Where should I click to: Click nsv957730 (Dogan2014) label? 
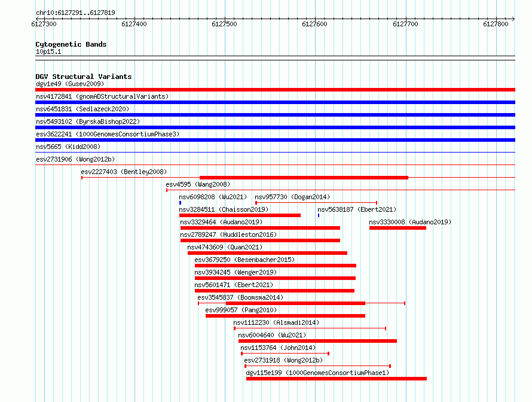292,197
